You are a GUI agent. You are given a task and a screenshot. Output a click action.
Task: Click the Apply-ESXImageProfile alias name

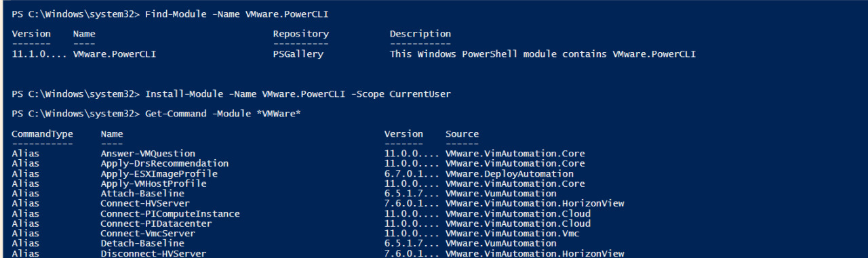tap(159, 174)
